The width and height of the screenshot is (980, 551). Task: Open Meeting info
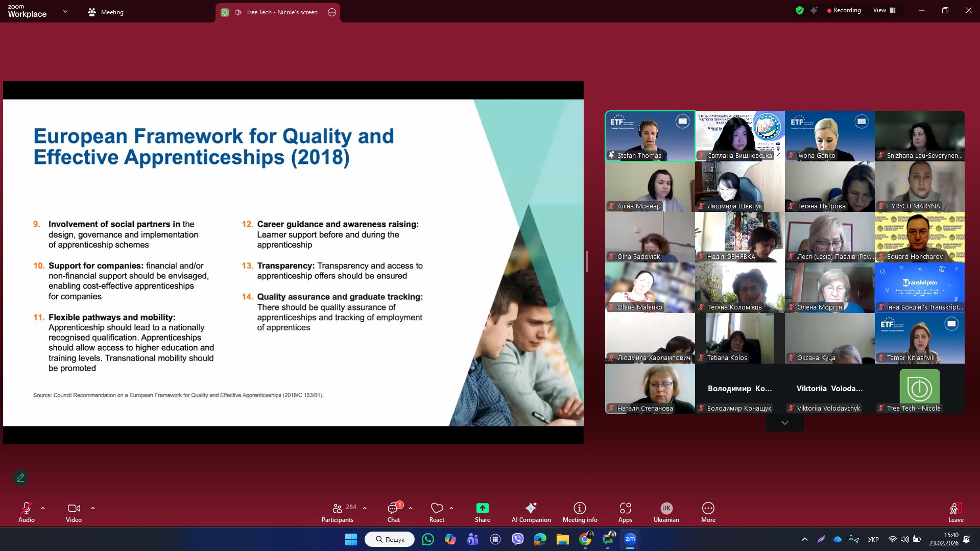point(580,512)
